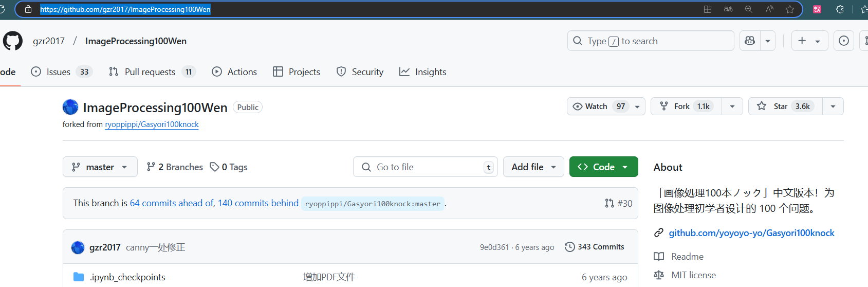Open the Issues tab
Image resolution: width=868 pixels, height=287 pixels.
(x=62, y=72)
